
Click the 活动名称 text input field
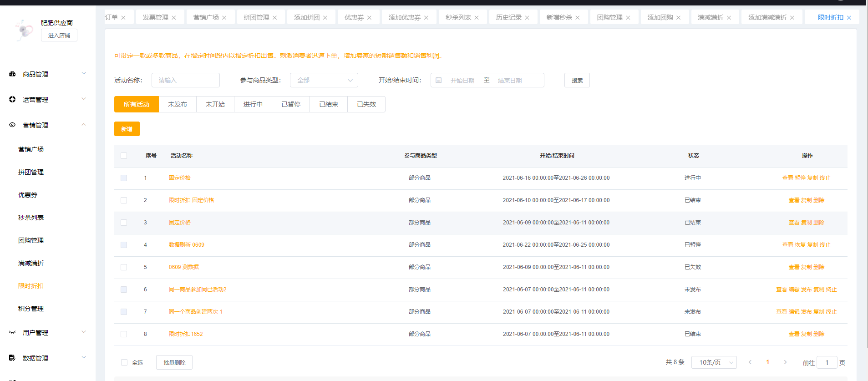(x=186, y=80)
